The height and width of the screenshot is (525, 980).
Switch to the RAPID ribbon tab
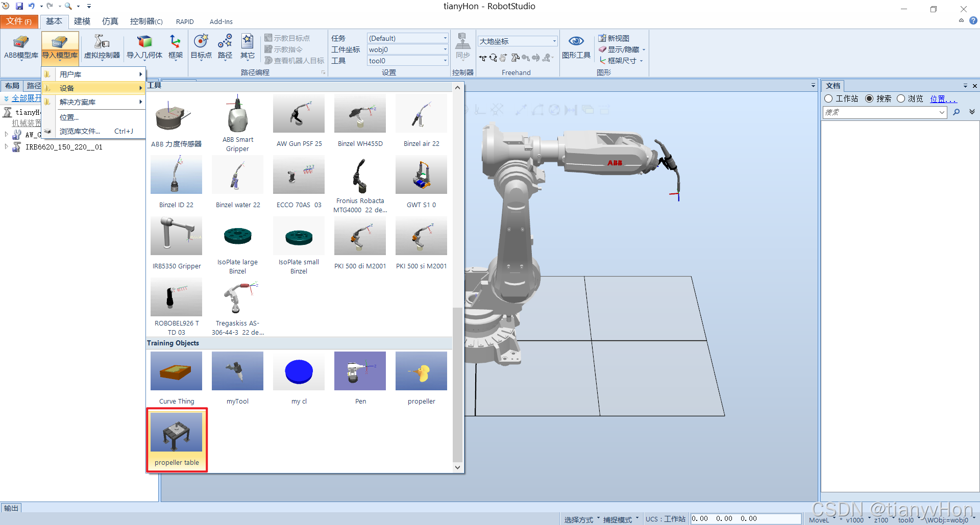(185, 21)
